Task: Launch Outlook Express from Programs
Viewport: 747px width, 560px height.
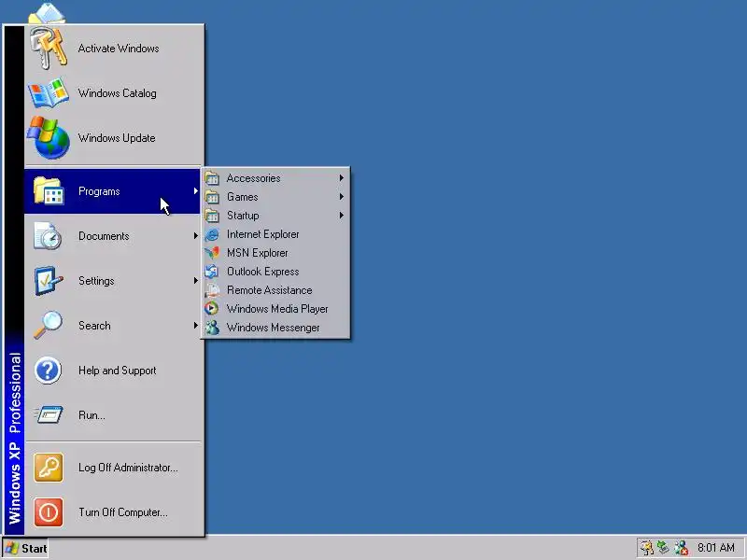Action: (x=275, y=272)
